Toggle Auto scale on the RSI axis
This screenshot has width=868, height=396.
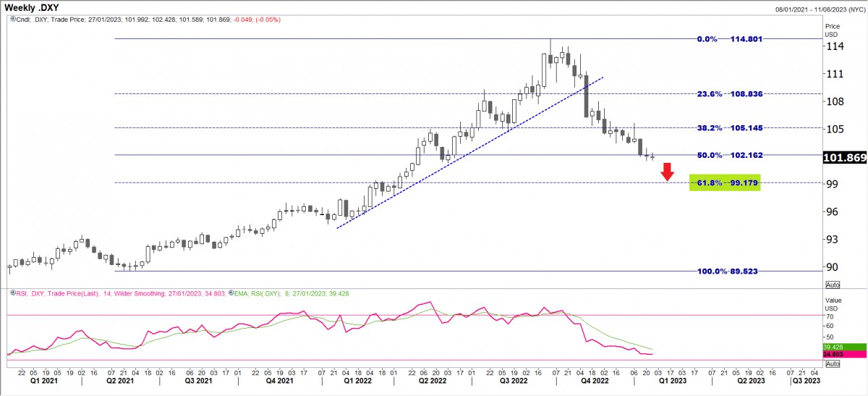832,364
